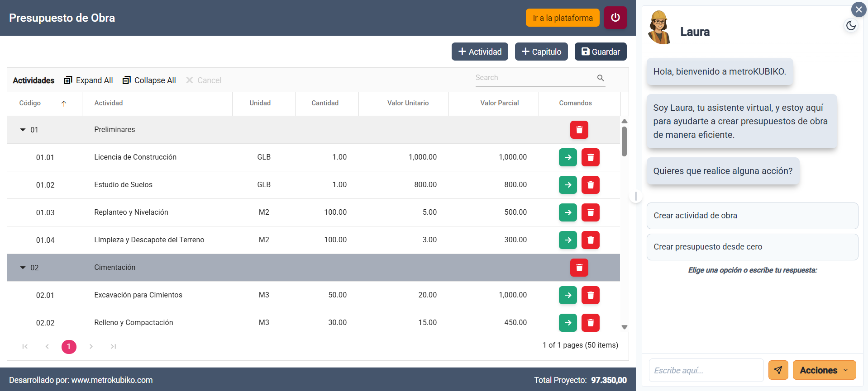The image size is (868, 391).
Task: Sort table by Código column header
Action: point(30,103)
